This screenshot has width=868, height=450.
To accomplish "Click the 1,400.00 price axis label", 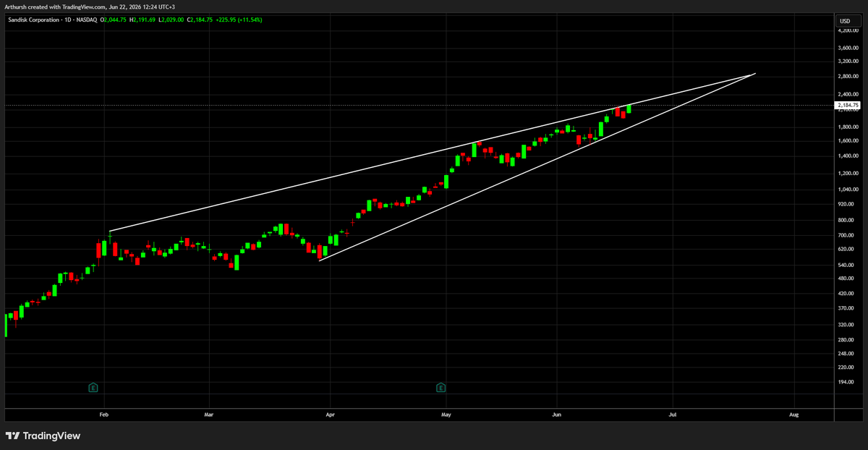I will click(x=848, y=156).
